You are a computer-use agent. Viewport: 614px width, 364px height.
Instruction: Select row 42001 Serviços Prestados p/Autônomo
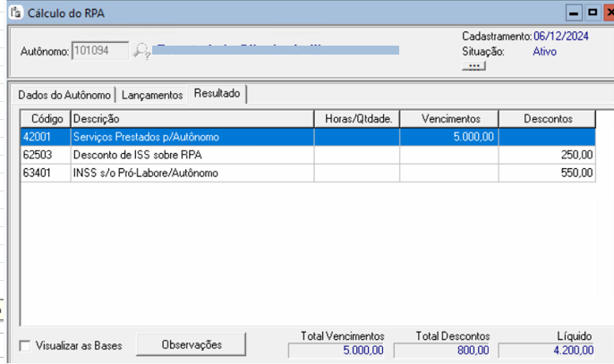click(192, 137)
